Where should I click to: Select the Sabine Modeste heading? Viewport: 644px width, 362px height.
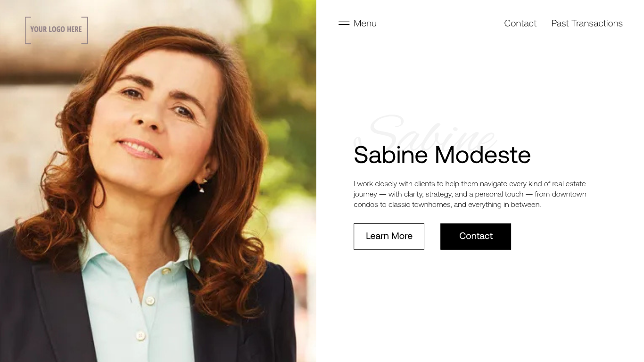point(442,155)
